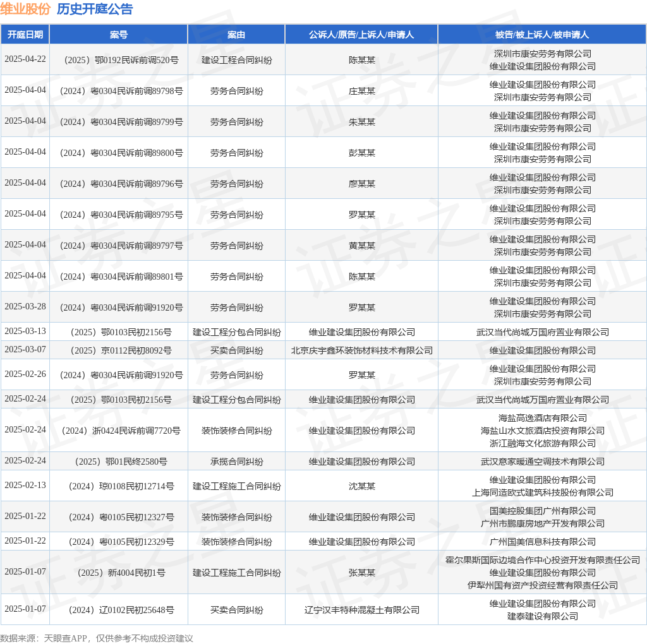Select case number 粤0105民初12329号
647x644 pixels.
coord(121,542)
